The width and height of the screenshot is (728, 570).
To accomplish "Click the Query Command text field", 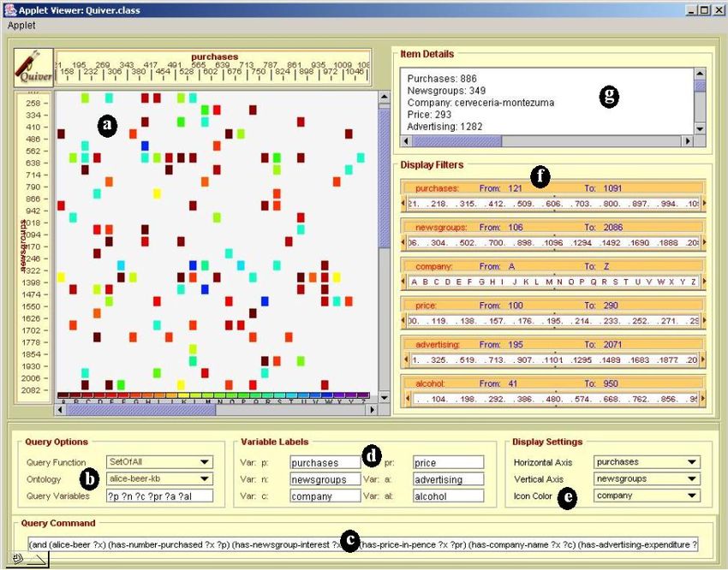I will (363, 544).
